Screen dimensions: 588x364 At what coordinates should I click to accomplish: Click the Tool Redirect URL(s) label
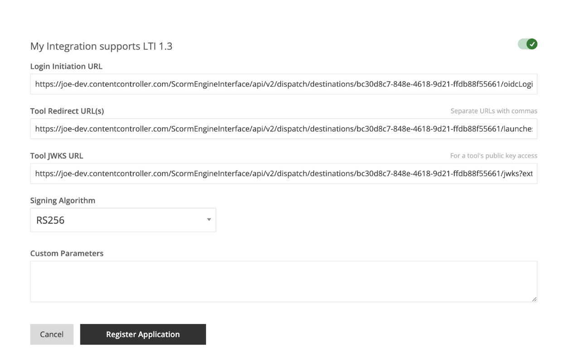(67, 111)
